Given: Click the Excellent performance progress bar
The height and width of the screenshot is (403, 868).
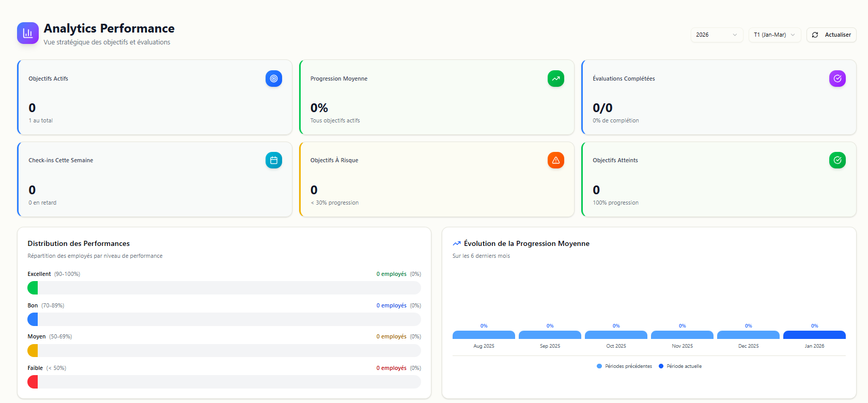Looking at the screenshot, I should (x=224, y=288).
